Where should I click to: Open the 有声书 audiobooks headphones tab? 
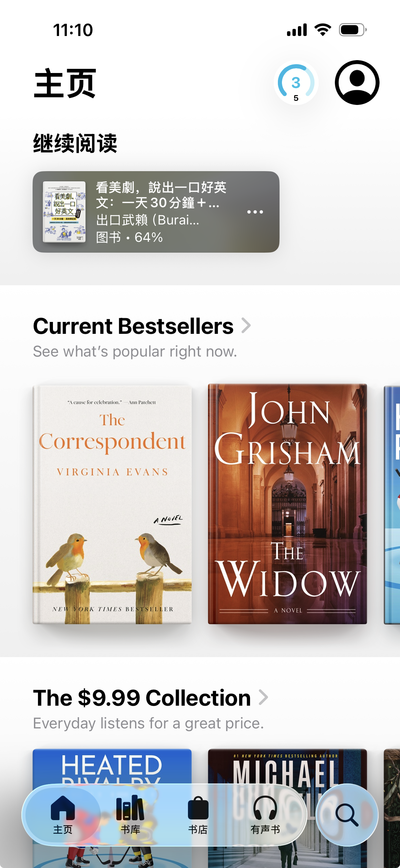265,815
